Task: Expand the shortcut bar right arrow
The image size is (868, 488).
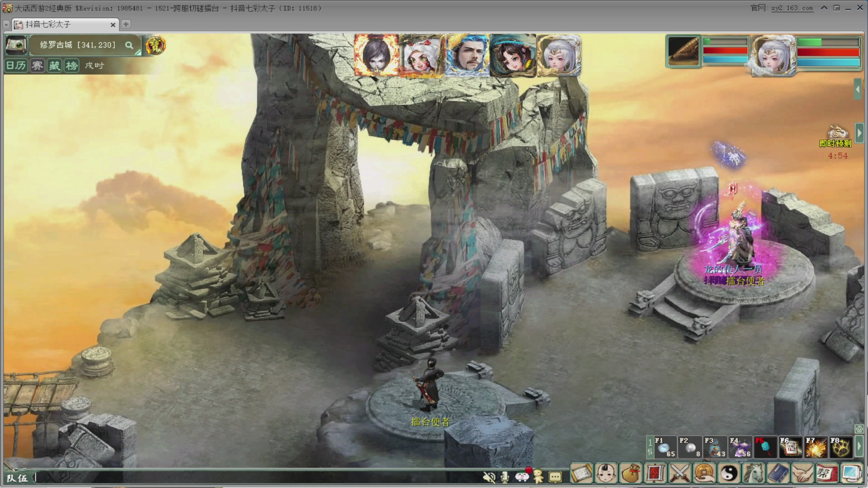Action: tap(859, 447)
